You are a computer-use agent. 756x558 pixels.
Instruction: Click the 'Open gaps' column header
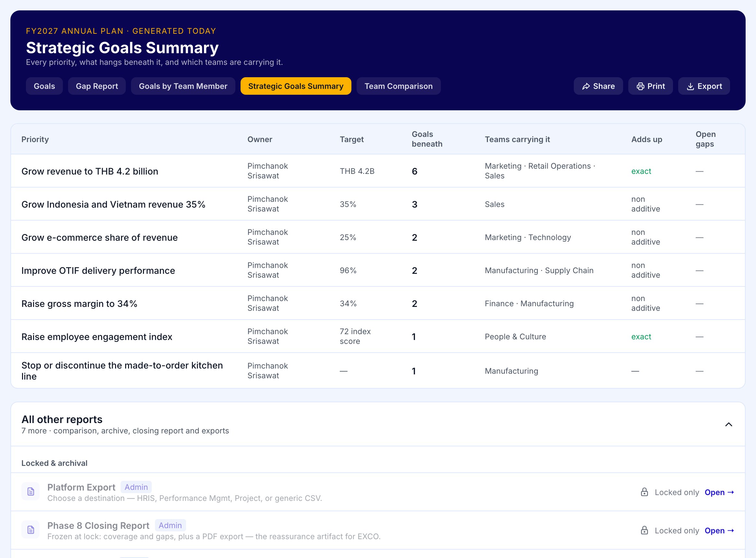(x=705, y=139)
